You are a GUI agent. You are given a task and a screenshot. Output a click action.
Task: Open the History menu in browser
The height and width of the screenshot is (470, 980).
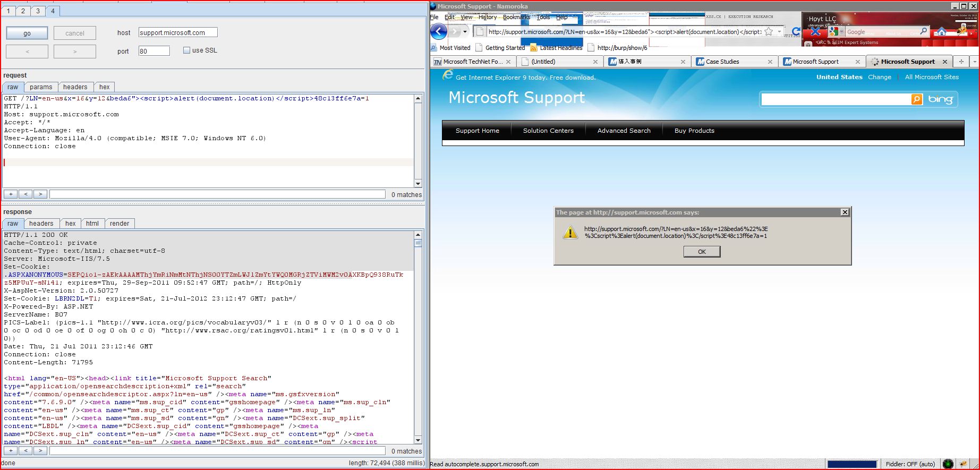pos(488,17)
